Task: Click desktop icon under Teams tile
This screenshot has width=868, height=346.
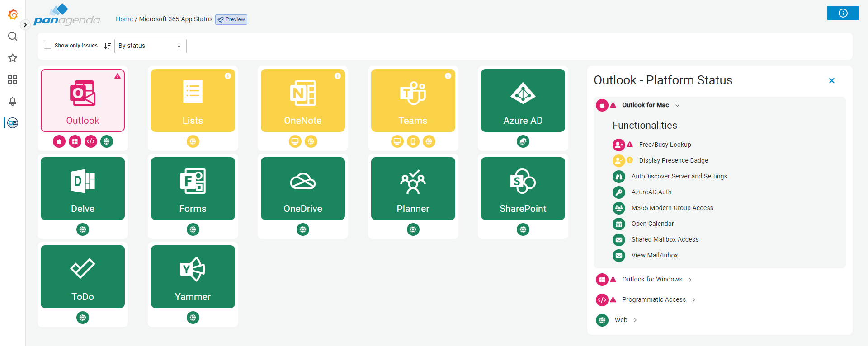Action: 397,141
